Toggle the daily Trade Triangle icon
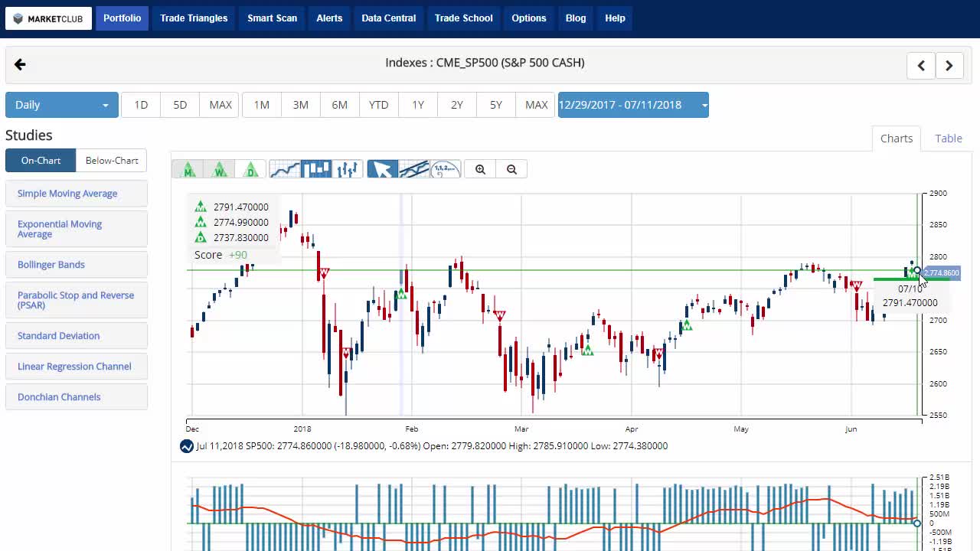This screenshot has height=551, width=980. [250, 169]
